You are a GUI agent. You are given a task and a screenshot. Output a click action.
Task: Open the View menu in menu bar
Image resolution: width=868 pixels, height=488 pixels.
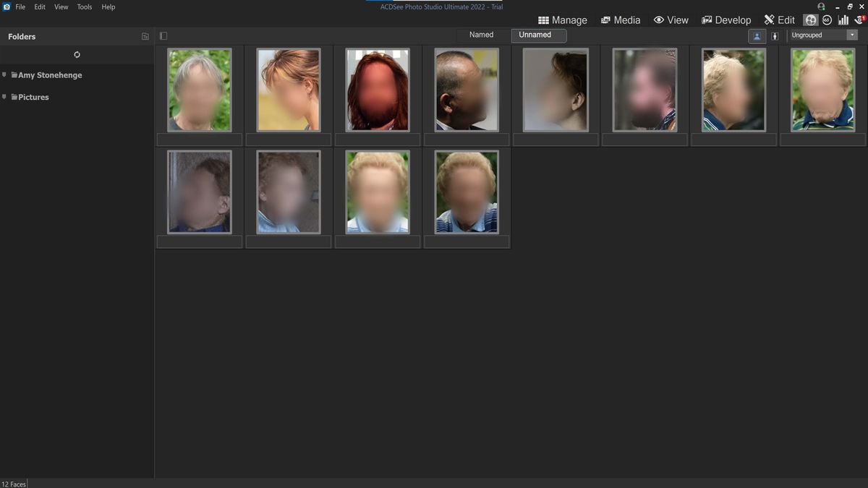(61, 7)
